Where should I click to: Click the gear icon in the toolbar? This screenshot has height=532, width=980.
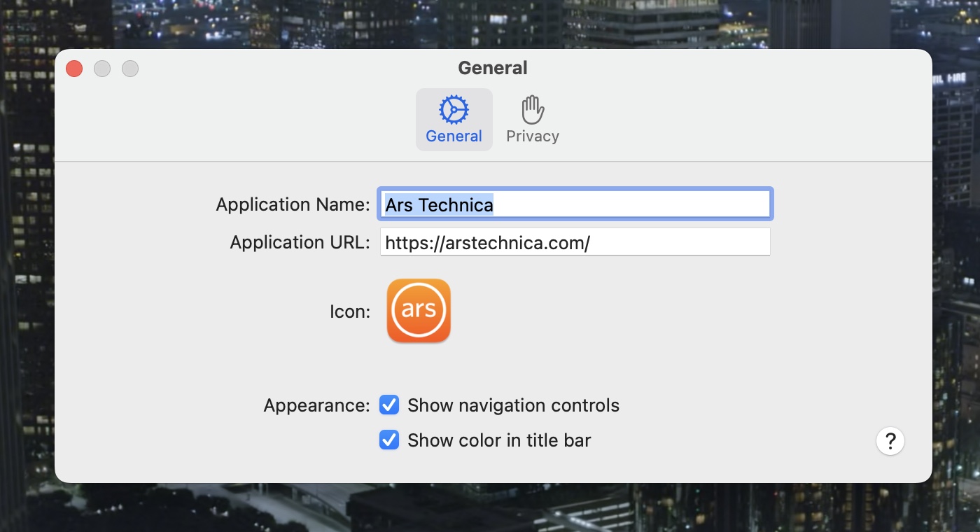coord(454,110)
